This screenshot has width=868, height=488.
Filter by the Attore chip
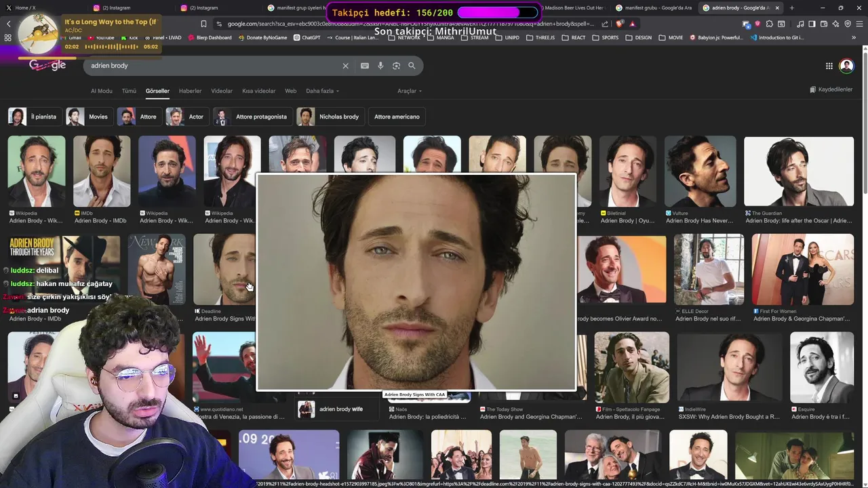[139, 117]
